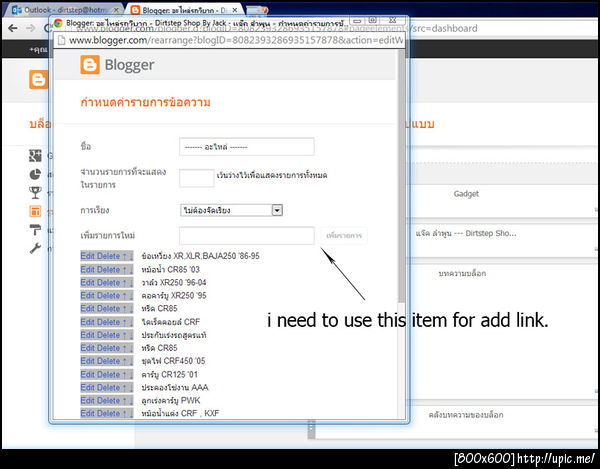The image size is (600, 469).
Task: Move the 'คอคาร์บู XR250 '95' item down
Action: pyautogui.click(x=131, y=296)
